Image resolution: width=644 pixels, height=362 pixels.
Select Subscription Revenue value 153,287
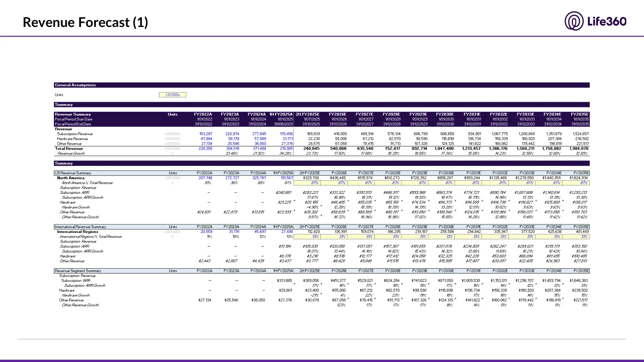(x=206, y=134)
